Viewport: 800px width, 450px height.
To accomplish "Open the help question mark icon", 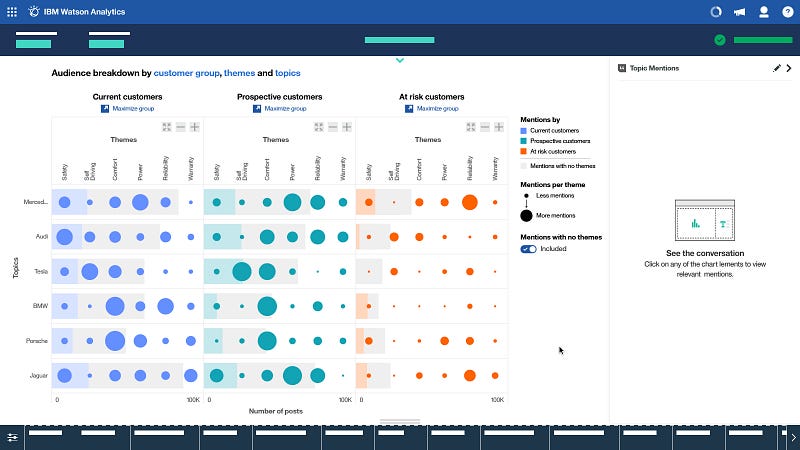I will 788,12.
